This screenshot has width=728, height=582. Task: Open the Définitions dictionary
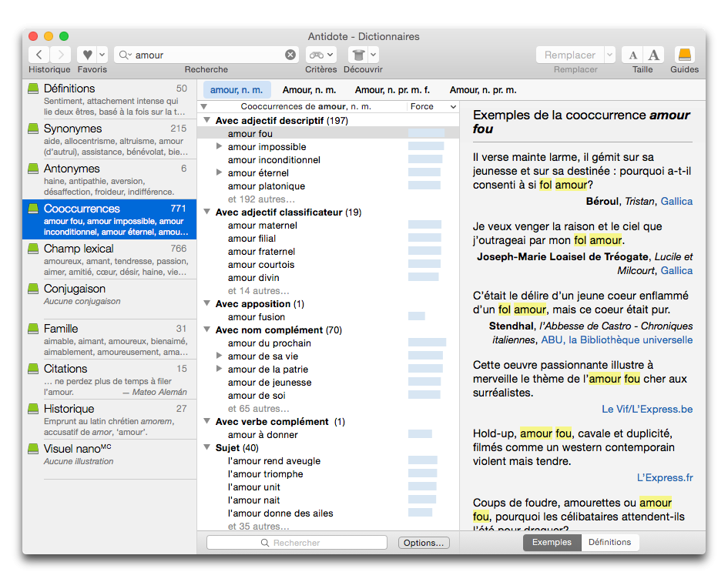(109, 99)
